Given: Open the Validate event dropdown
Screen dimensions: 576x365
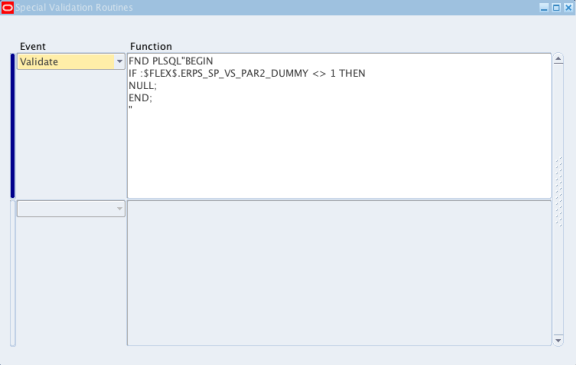Looking at the screenshot, I should (x=119, y=62).
